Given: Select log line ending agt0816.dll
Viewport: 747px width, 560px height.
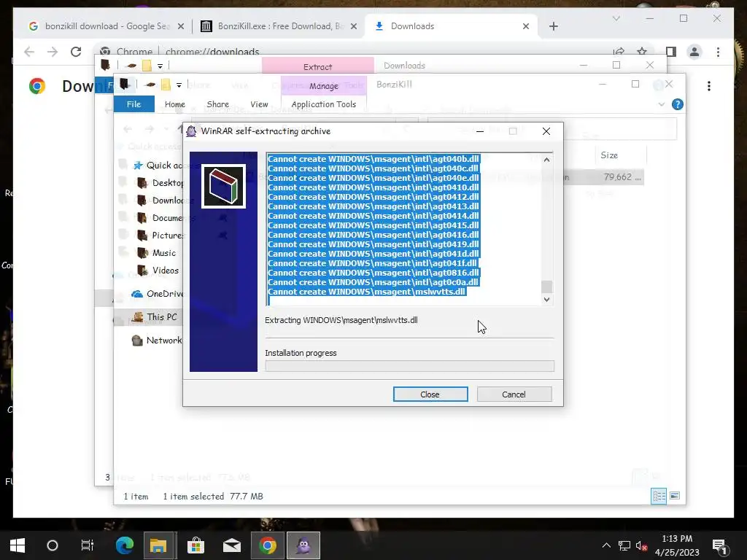Looking at the screenshot, I should (373, 273).
